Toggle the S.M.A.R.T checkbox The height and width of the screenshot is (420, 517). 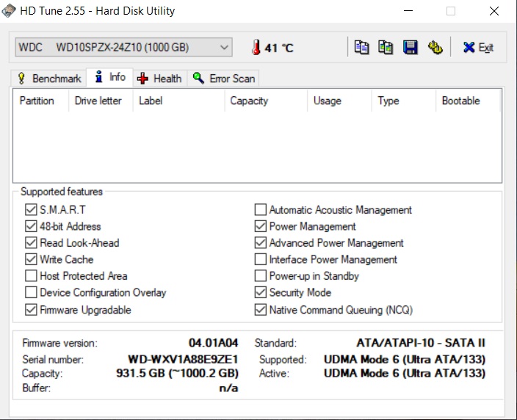point(31,210)
